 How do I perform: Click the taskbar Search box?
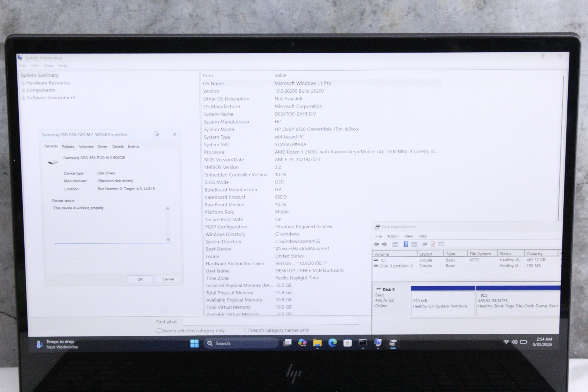(x=241, y=343)
